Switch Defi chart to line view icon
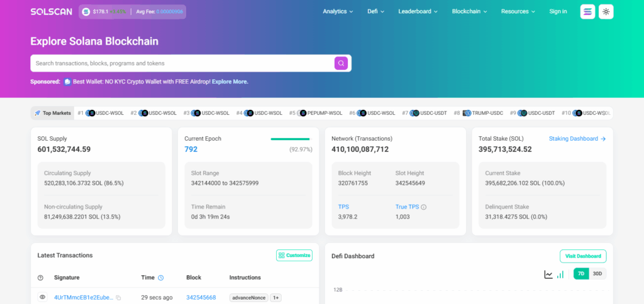The width and height of the screenshot is (644, 304). coord(548,274)
